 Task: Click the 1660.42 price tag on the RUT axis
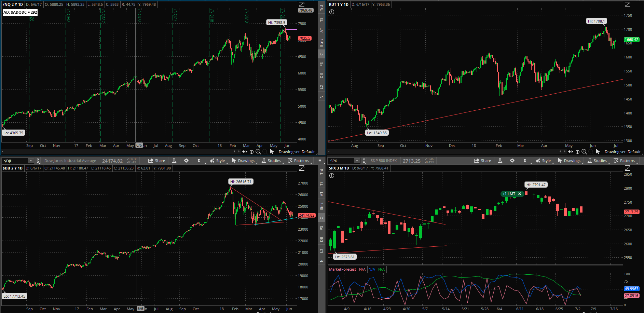[631, 40]
